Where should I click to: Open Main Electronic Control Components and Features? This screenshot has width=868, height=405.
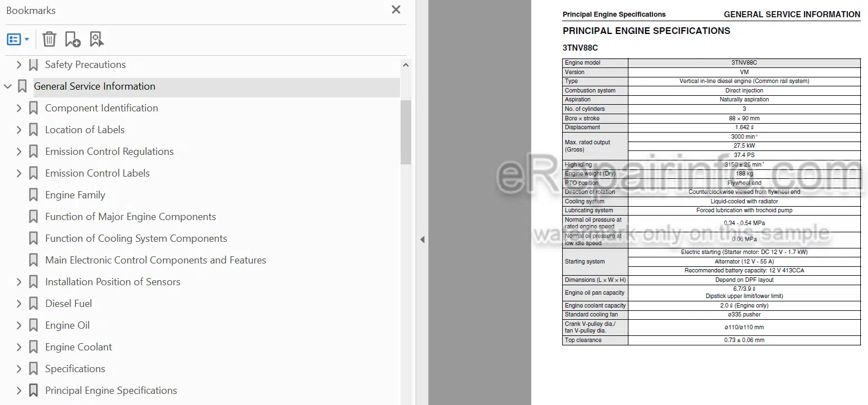coord(155,260)
